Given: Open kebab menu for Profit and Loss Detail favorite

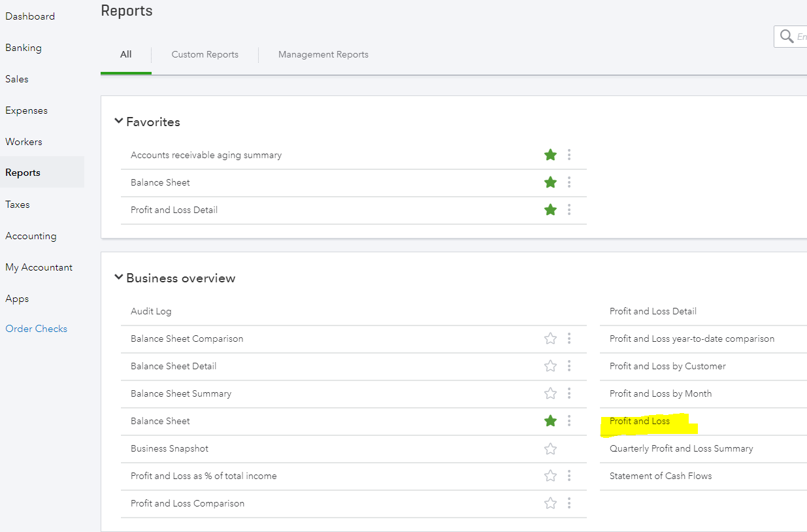Looking at the screenshot, I should [569, 210].
